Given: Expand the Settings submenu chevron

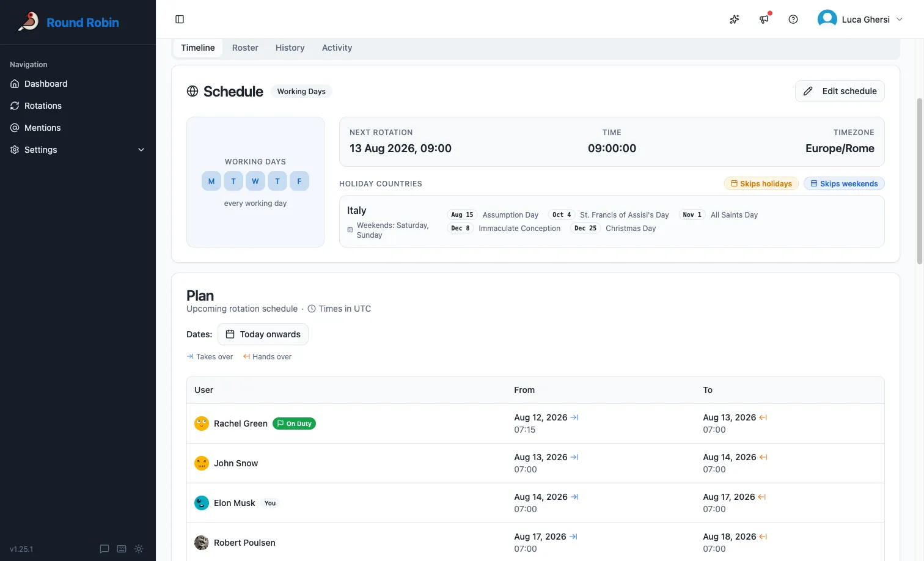Looking at the screenshot, I should coord(141,150).
